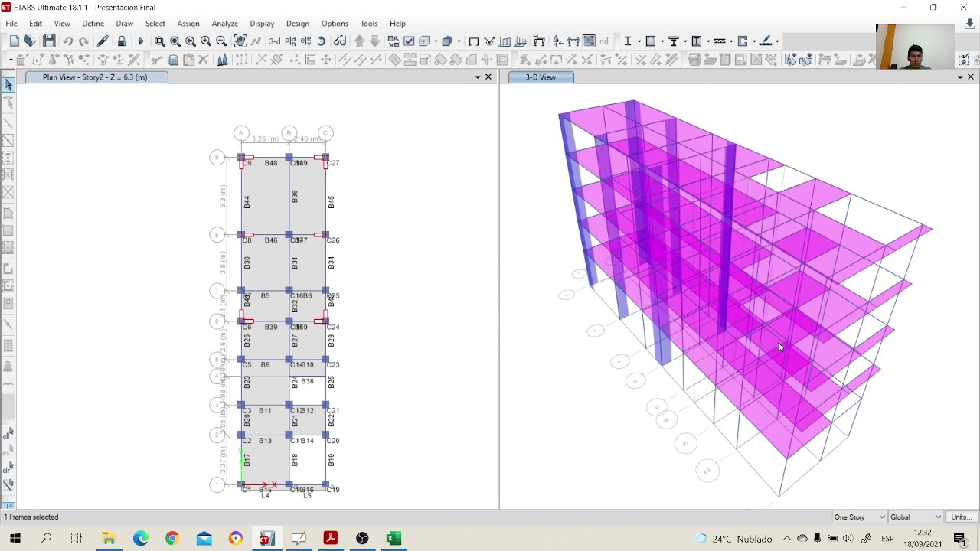
Task: Toggle the lock model padlock
Action: pos(122,41)
